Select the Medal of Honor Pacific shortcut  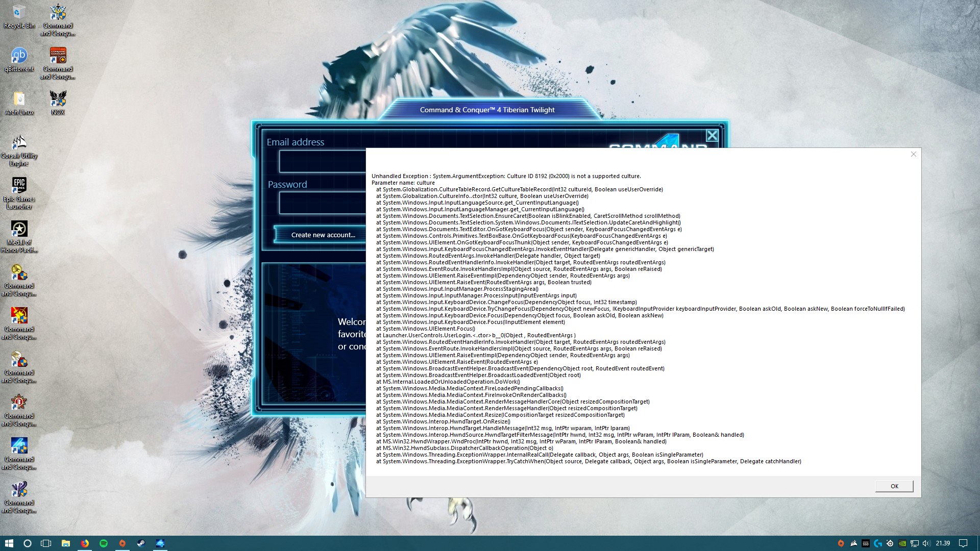point(19,235)
